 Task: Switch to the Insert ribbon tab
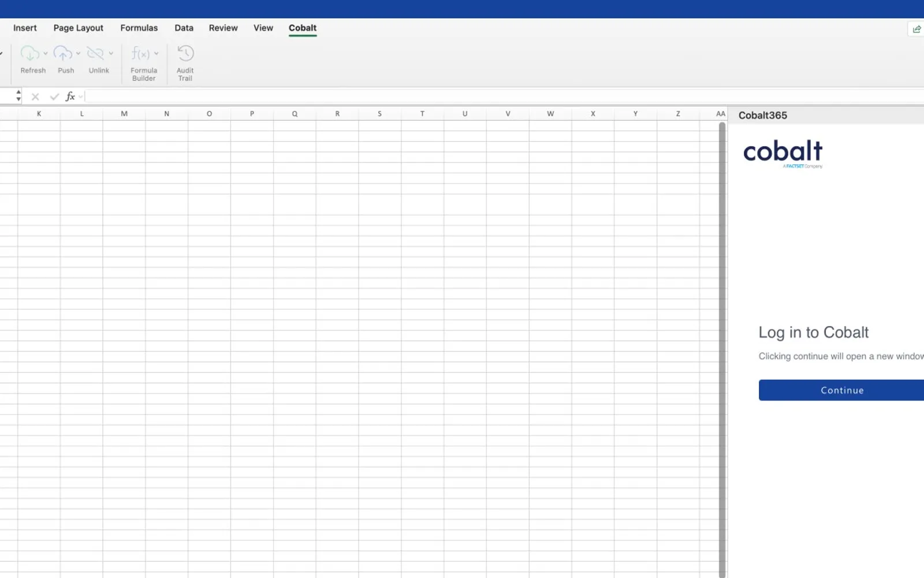pos(25,28)
